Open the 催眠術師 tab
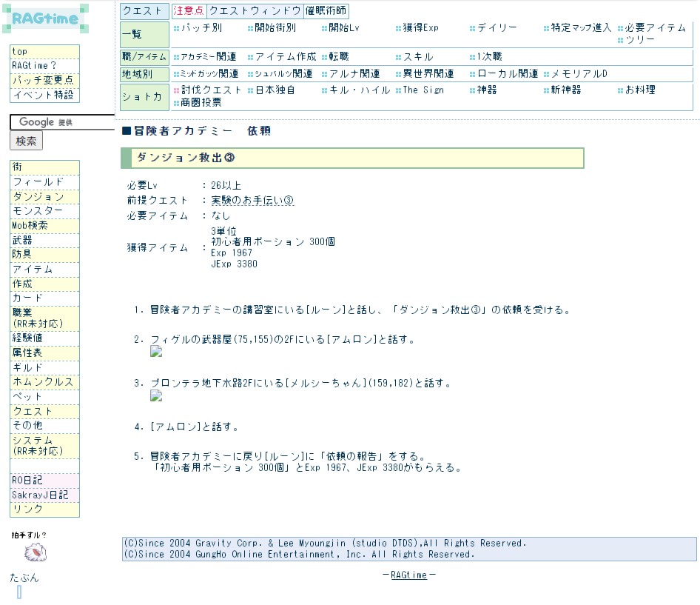 326,11
